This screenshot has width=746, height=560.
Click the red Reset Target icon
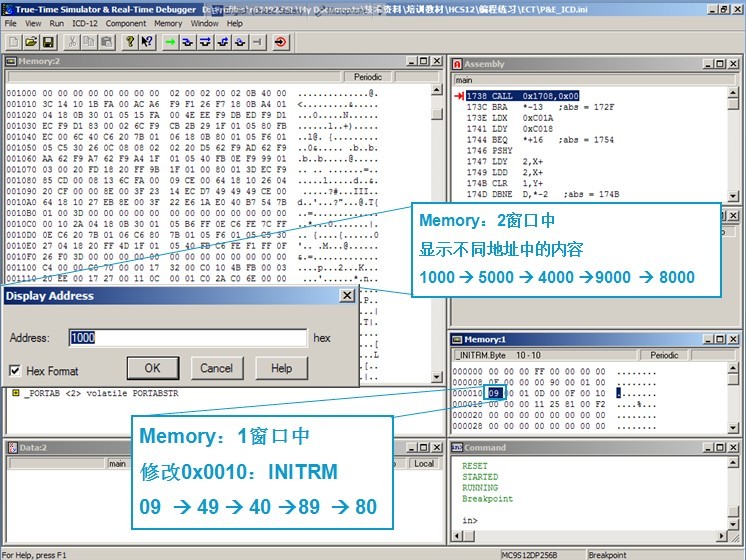pyautogui.click(x=279, y=42)
